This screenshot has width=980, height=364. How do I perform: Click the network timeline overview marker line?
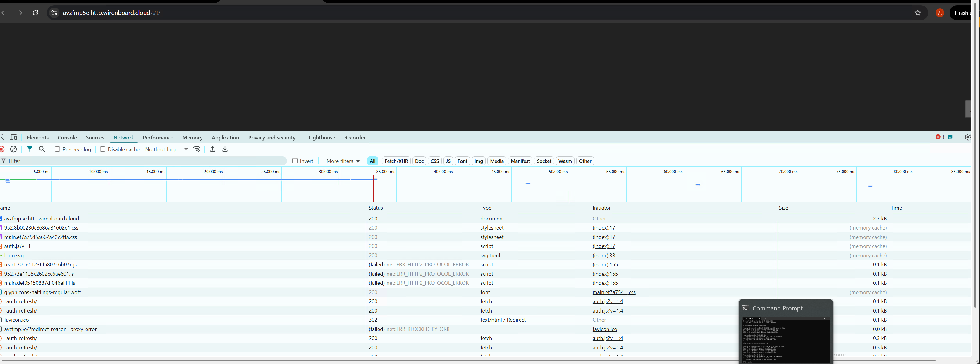click(x=373, y=189)
